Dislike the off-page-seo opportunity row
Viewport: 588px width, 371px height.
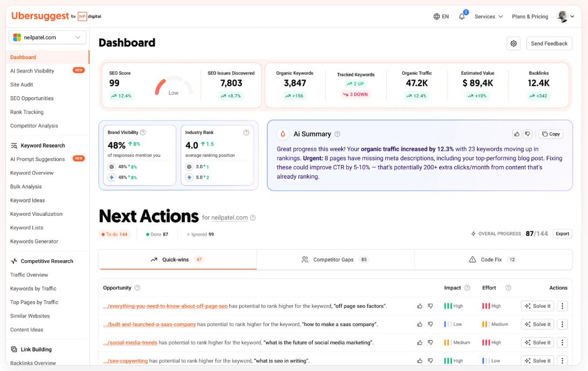[431, 306]
